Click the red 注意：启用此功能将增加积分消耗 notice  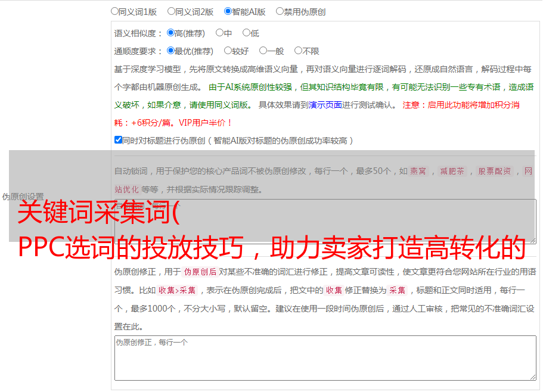[x=317, y=114]
